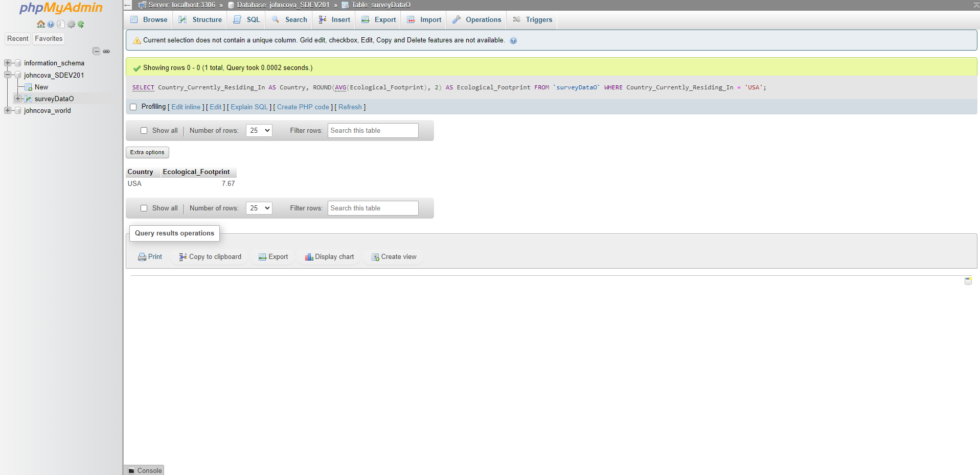Click the Refresh query link
Screen dimensions: 980x475
(350, 107)
